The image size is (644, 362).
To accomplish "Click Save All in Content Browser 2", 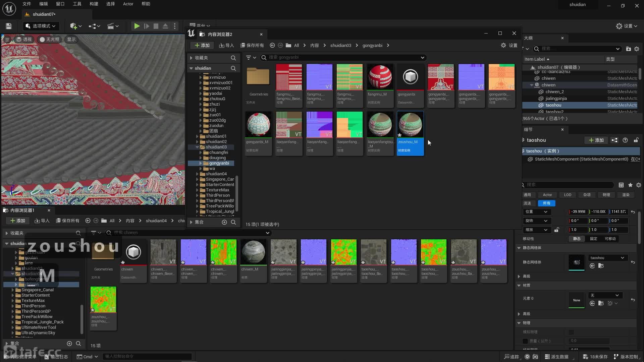I will [x=252, y=45].
